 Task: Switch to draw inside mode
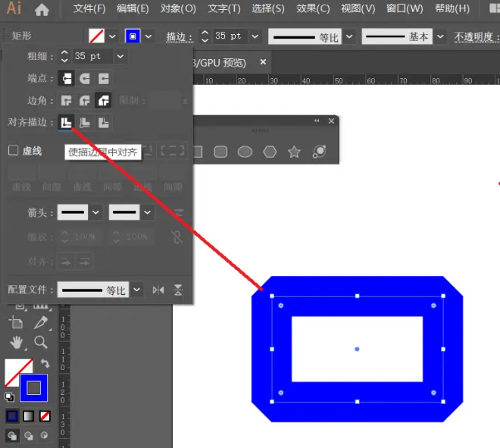[45, 435]
